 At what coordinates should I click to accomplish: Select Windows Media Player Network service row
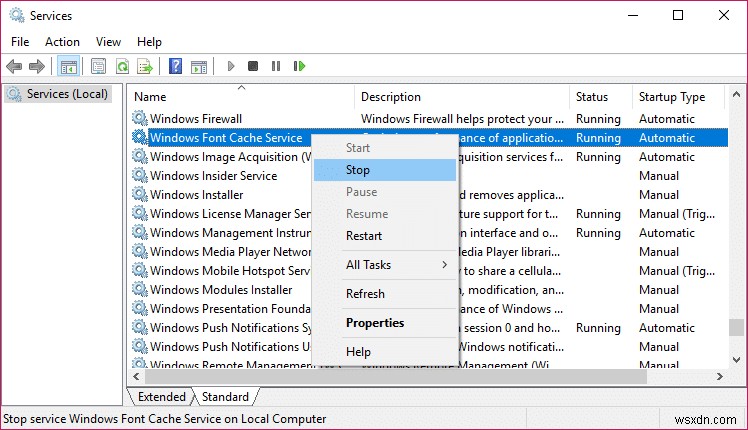[x=428, y=252]
